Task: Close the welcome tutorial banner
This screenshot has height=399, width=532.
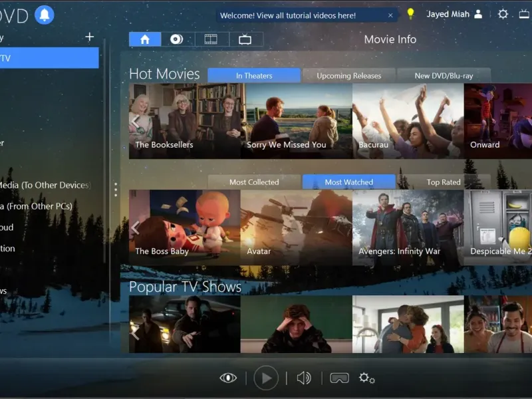Action: point(390,15)
